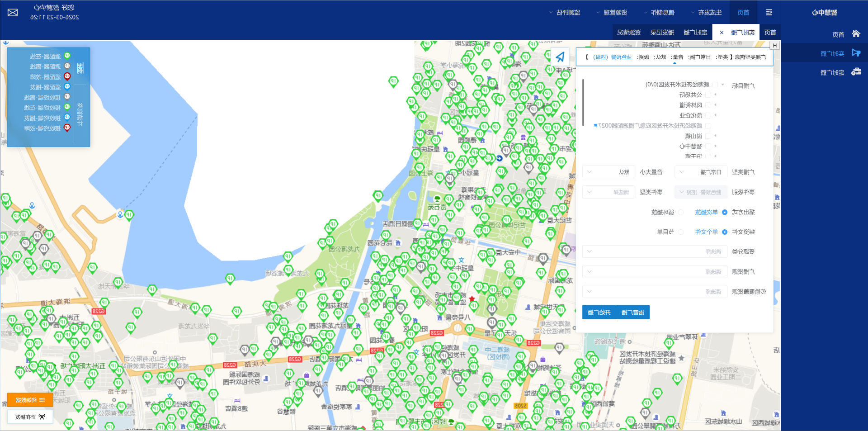Click the blue flag icon beside 适配器002T7
This screenshot has width=868, height=431.
point(595,126)
